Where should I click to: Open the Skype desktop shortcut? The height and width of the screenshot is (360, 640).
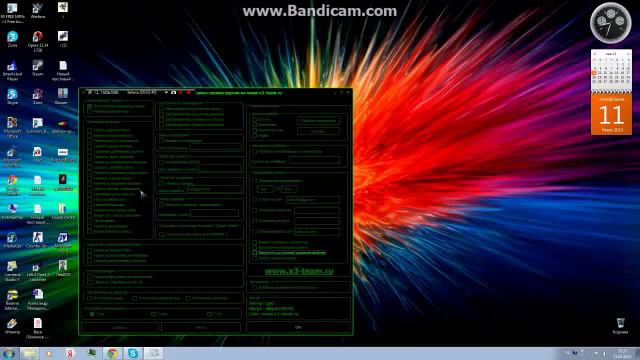coord(12,96)
